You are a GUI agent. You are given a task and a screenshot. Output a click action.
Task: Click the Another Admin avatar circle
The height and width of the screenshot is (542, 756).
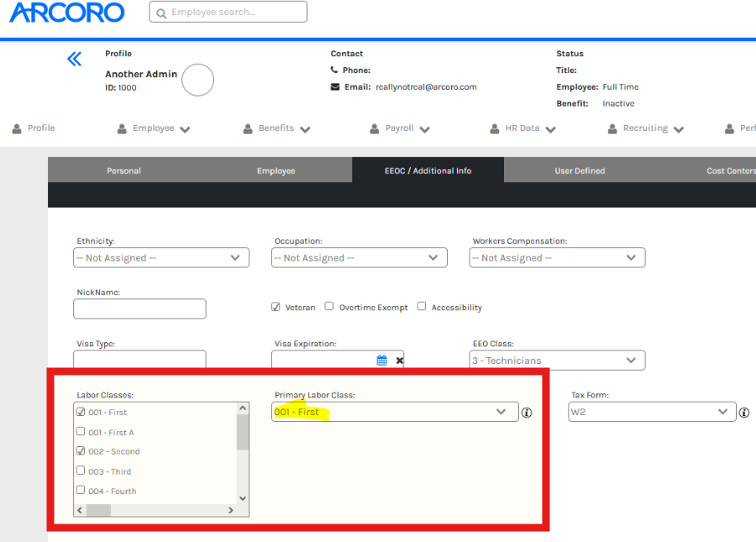pos(197,80)
